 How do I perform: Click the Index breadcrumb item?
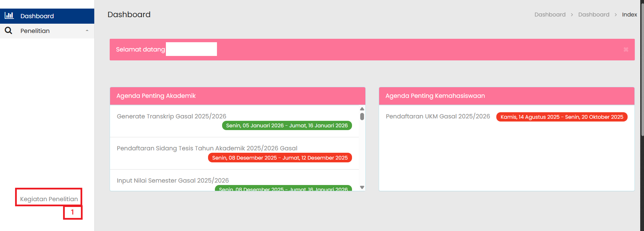[629, 14]
